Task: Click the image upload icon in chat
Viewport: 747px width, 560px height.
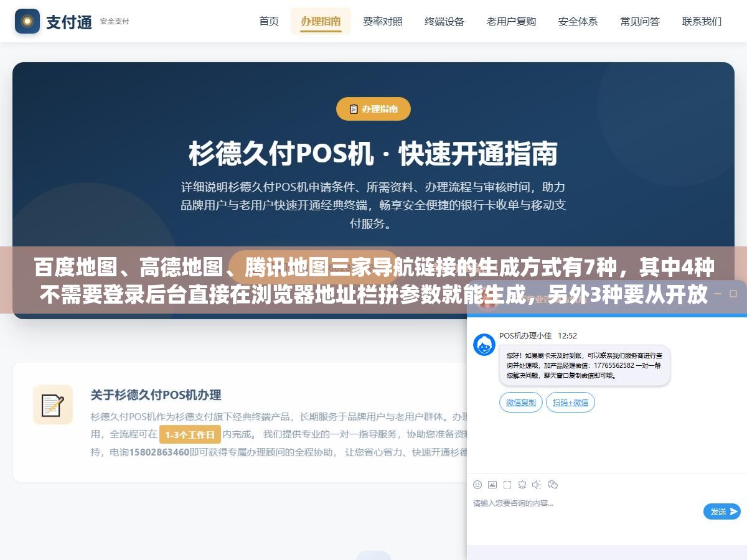Action: (492, 485)
